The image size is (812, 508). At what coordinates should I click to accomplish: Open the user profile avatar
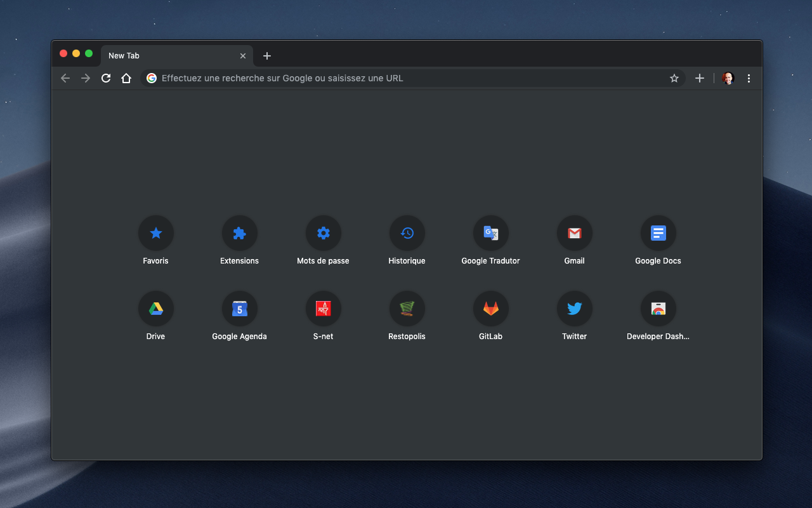pos(728,78)
